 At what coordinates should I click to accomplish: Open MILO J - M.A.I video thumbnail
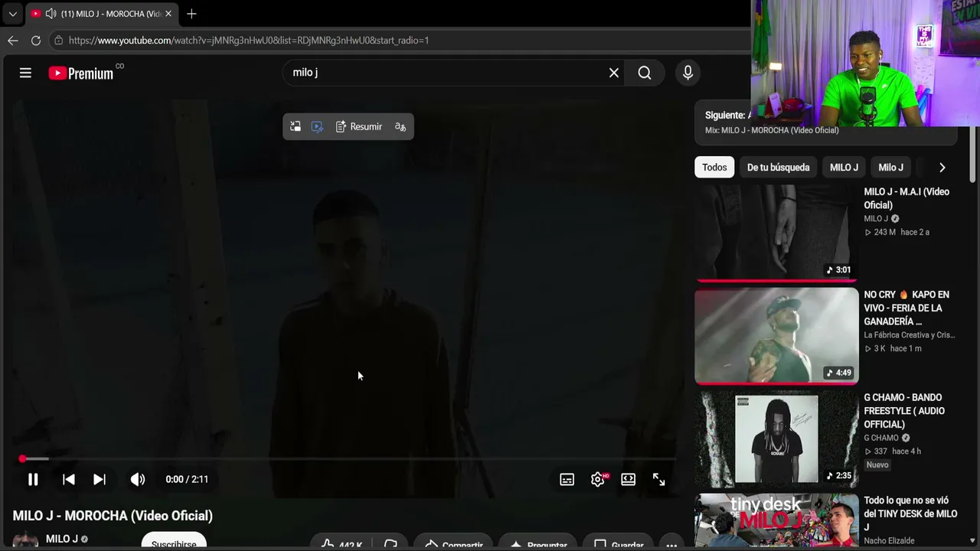pos(776,233)
